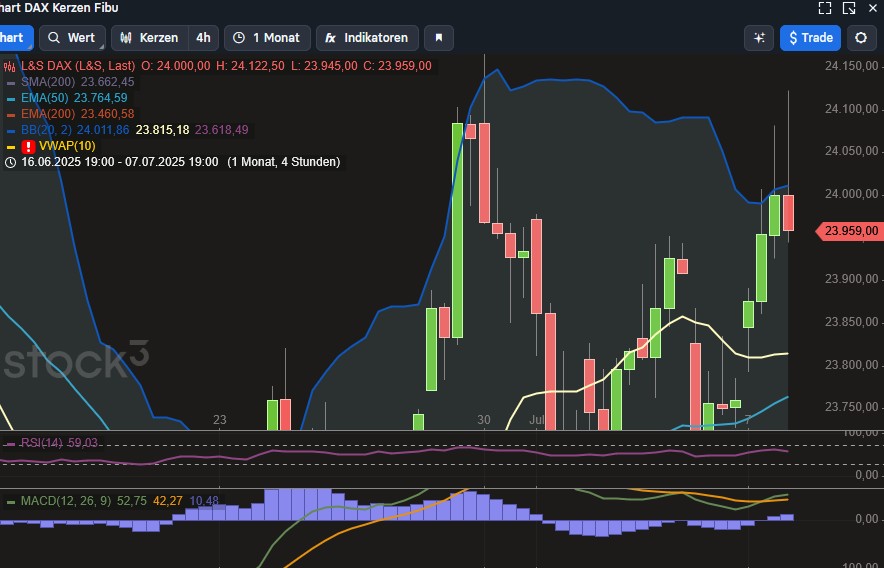Click the Trade button
This screenshot has height=568, width=884.
(810, 38)
